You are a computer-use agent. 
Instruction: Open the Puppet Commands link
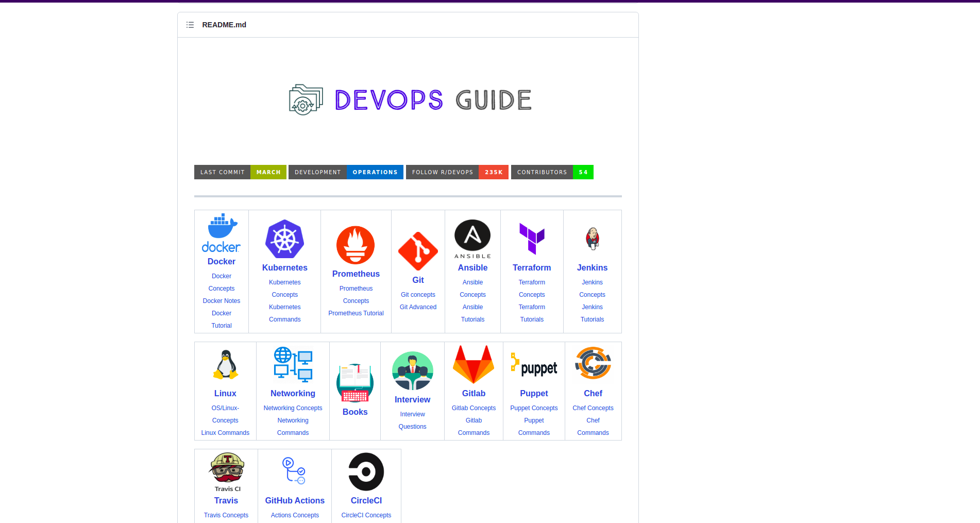point(534,427)
